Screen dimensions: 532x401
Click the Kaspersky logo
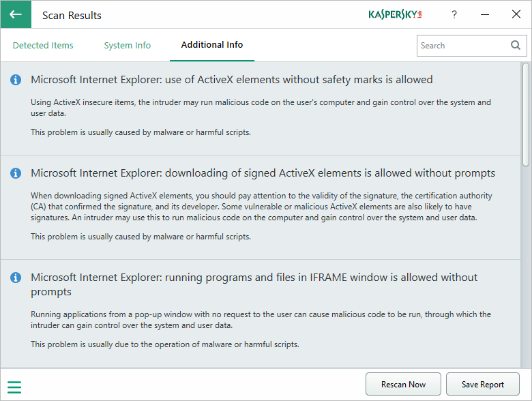395,14
